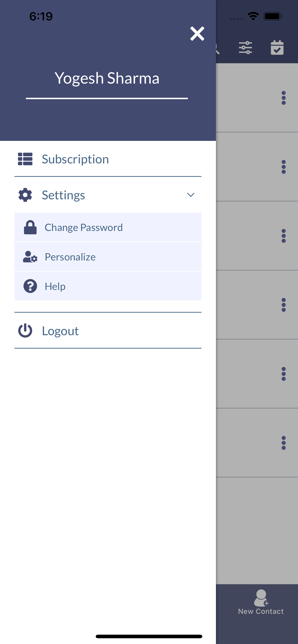This screenshot has height=644, width=298.
Task: Tap the Yogesh Sharma profile name
Action: click(107, 78)
